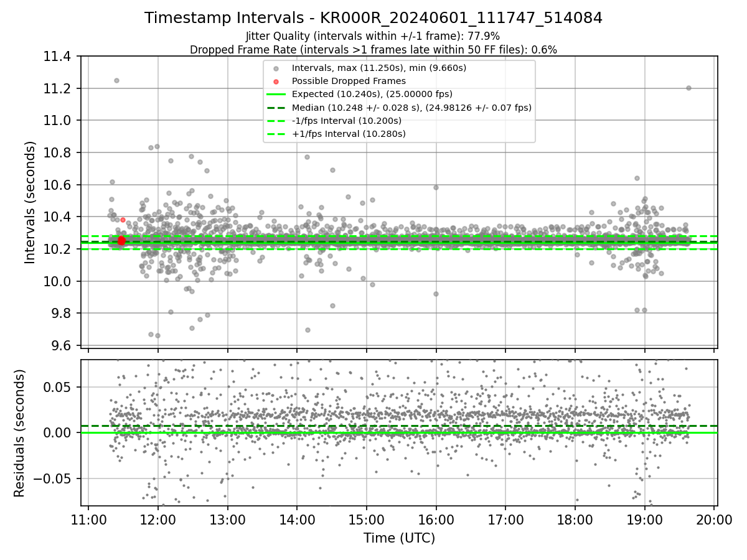Click the 19:00 x-axis tick label
The width and height of the screenshot is (747, 560).
[644, 520]
